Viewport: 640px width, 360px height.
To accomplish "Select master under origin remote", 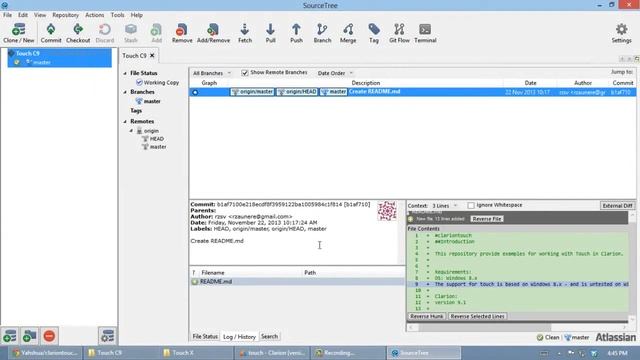I will click(158, 147).
